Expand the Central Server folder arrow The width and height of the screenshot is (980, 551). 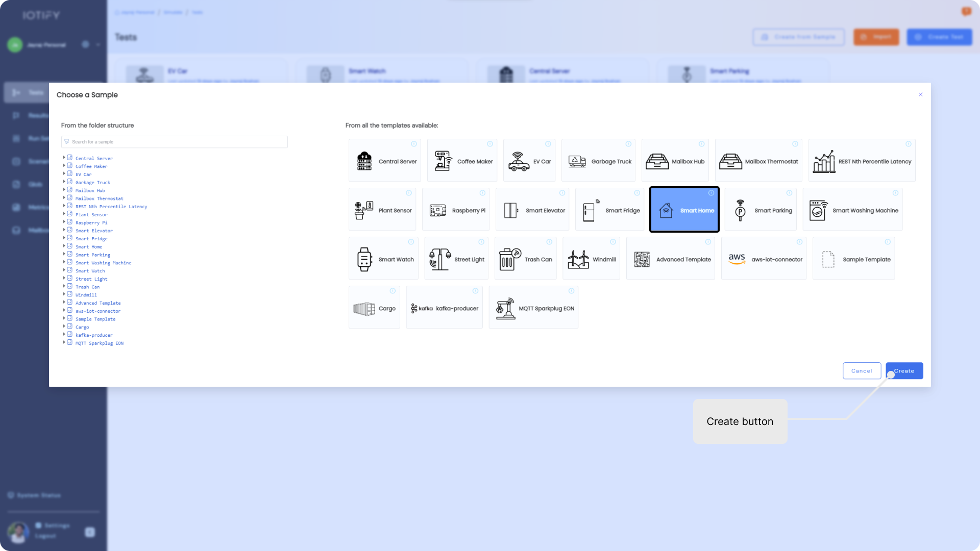[64, 158]
